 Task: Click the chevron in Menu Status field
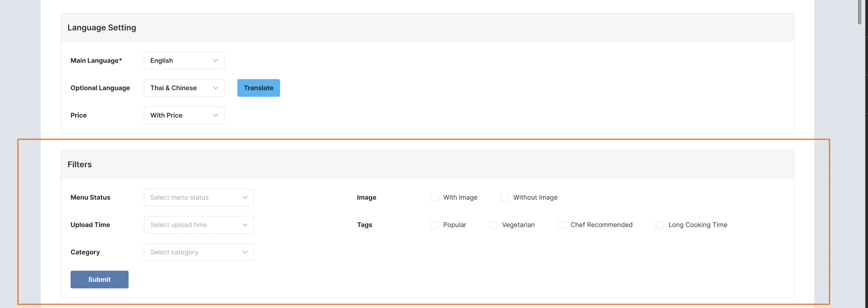(245, 197)
